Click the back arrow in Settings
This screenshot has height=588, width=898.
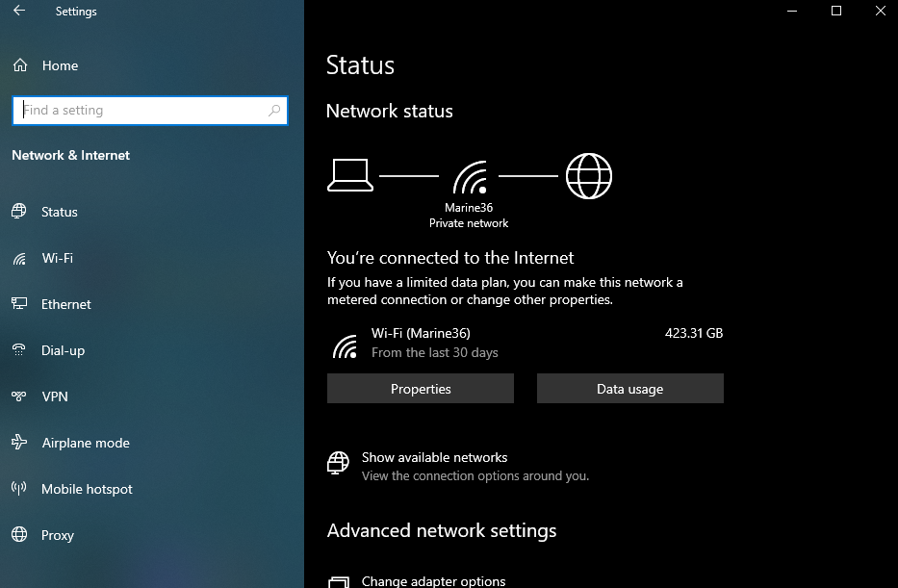tap(19, 11)
